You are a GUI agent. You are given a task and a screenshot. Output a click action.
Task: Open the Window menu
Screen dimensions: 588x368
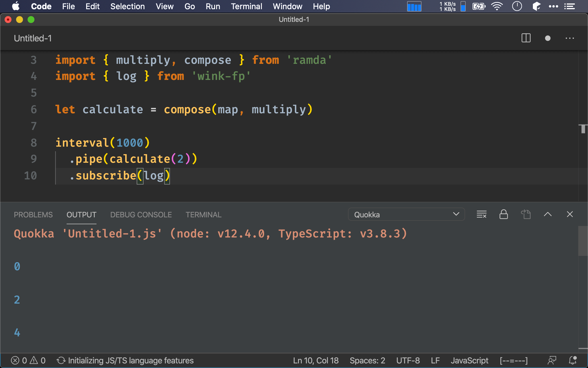click(287, 6)
